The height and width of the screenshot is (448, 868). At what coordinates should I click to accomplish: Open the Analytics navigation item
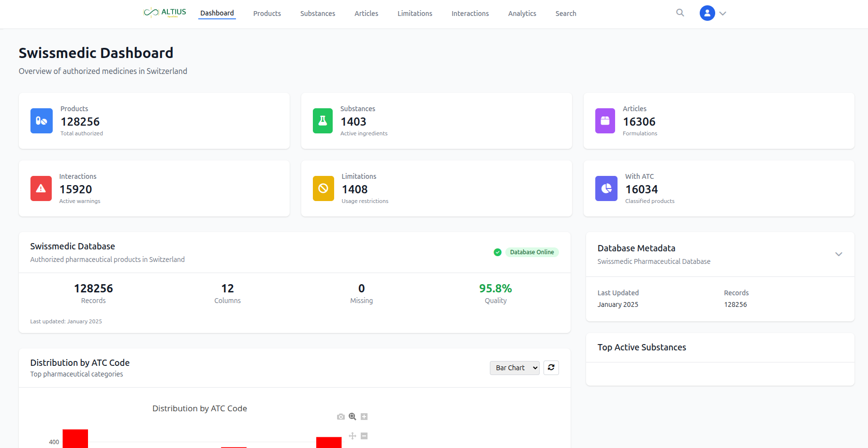coord(522,14)
